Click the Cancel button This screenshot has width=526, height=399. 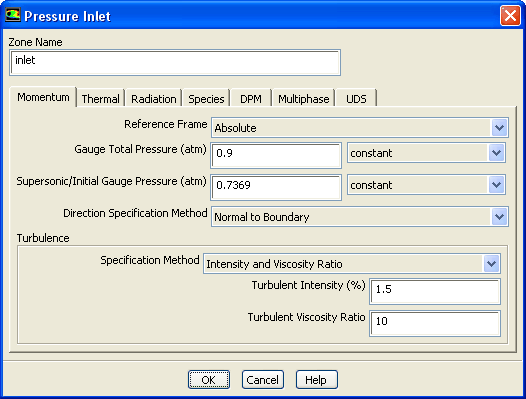click(263, 380)
